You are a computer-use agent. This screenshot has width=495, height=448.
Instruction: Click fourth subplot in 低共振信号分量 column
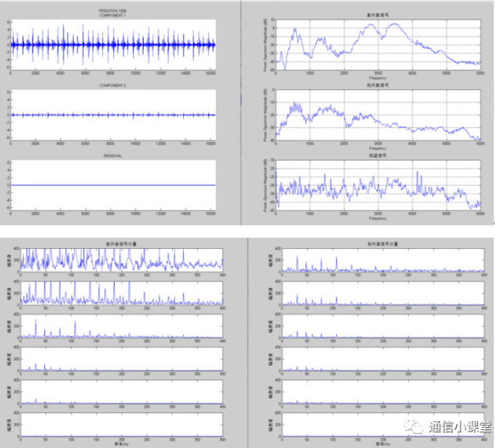point(377,358)
